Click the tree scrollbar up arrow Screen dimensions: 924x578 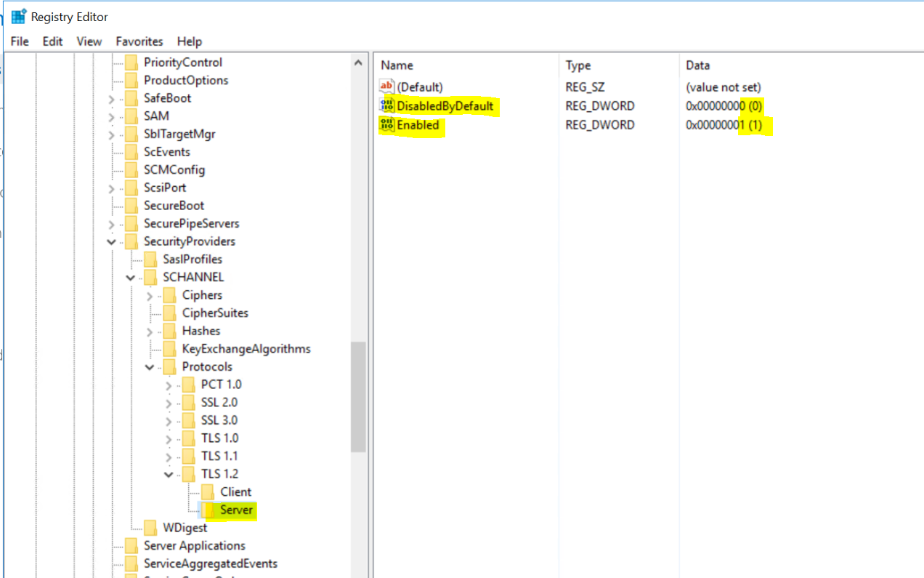(x=358, y=63)
